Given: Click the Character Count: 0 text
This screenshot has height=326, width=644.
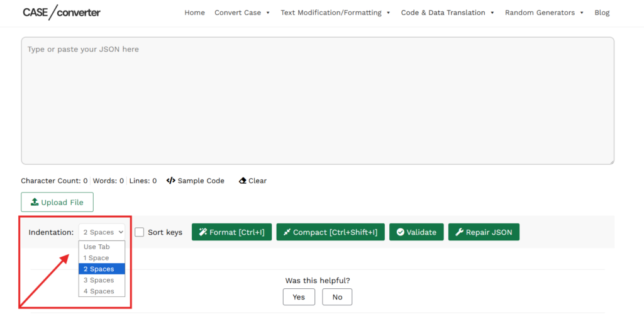Looking at the screenshot, I should pyautogui.click(x=54, y=181).
